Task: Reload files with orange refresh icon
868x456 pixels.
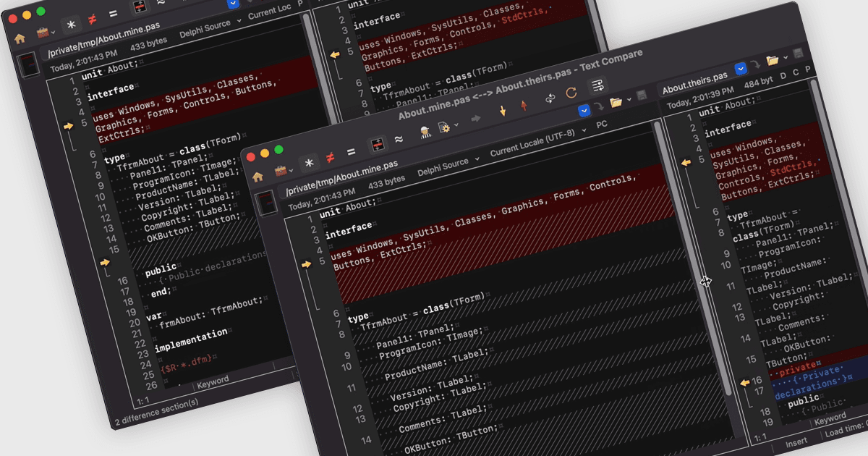Action: (571, 94)
